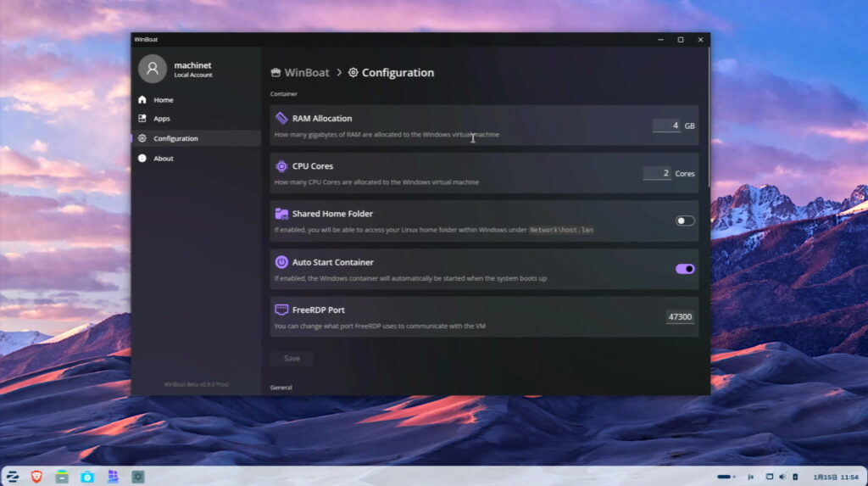Enable the Shared Home Folder toggle
This screenshot has width=868, height=486.
click(685, 221)
